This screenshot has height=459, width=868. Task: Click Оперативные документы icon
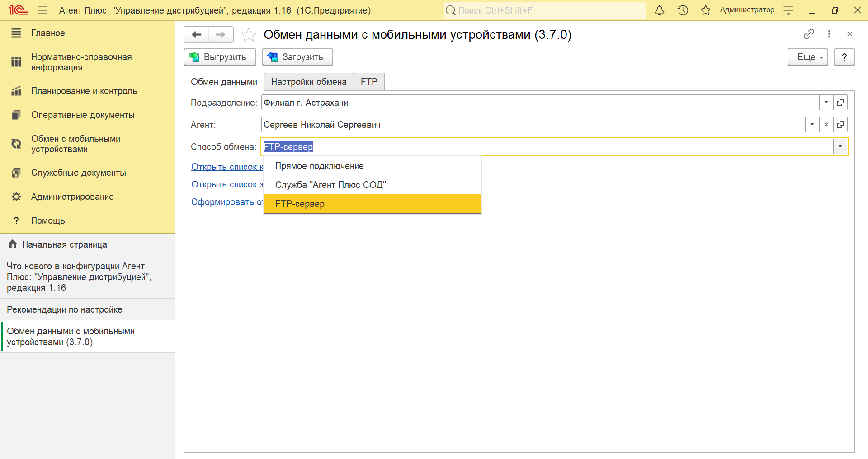(16, 115)
